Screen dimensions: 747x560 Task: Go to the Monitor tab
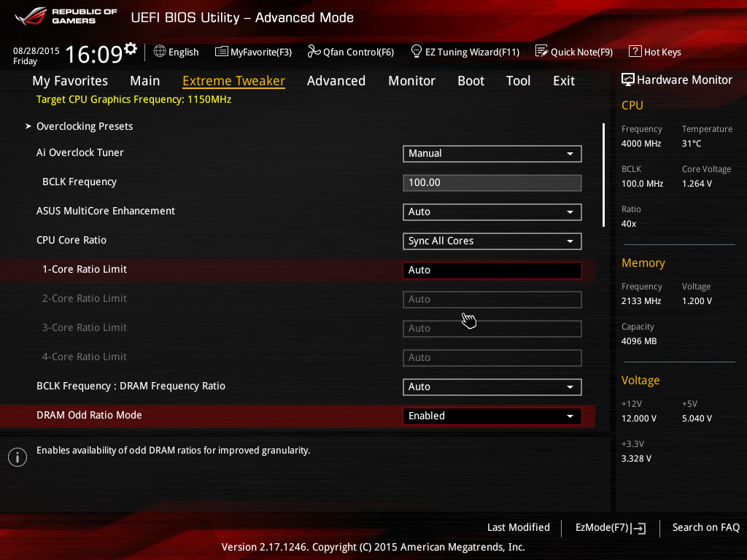click(411, 81)
